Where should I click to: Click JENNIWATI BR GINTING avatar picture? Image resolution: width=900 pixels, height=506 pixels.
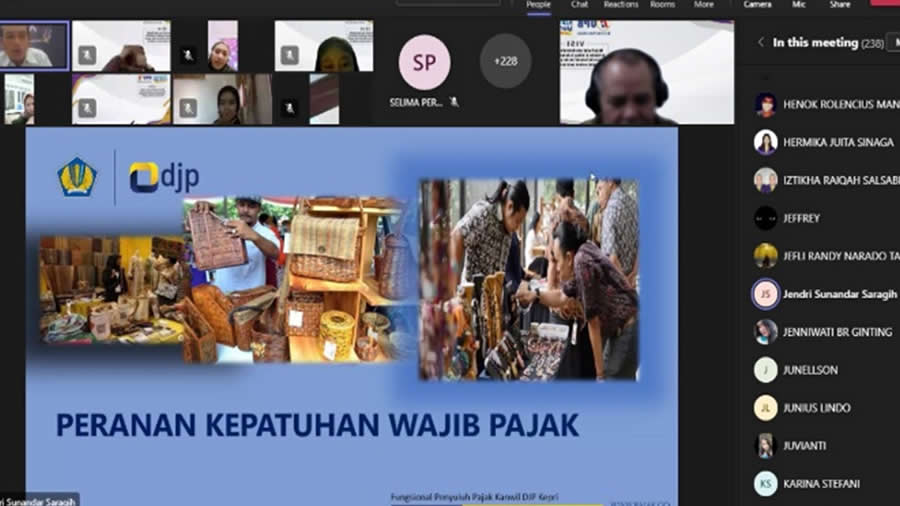766,332
